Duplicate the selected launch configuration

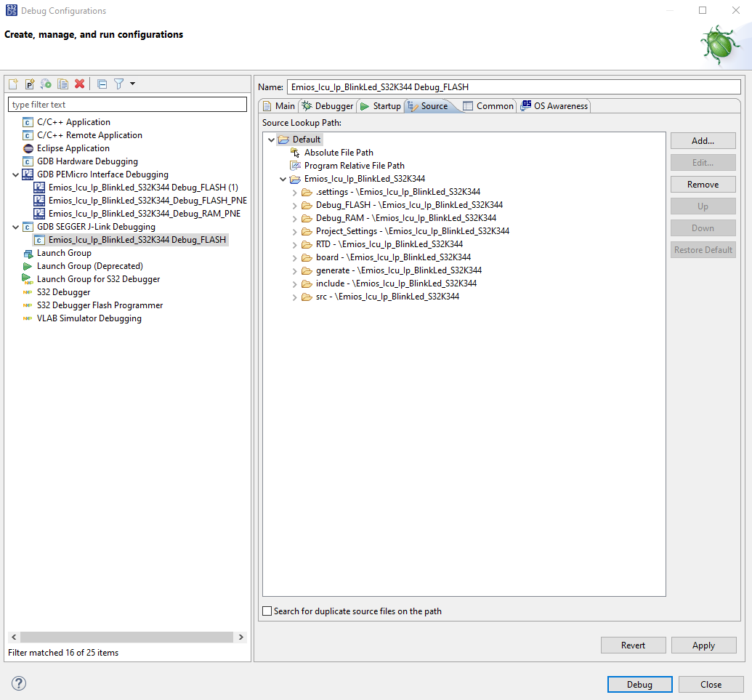coord(62,84)
